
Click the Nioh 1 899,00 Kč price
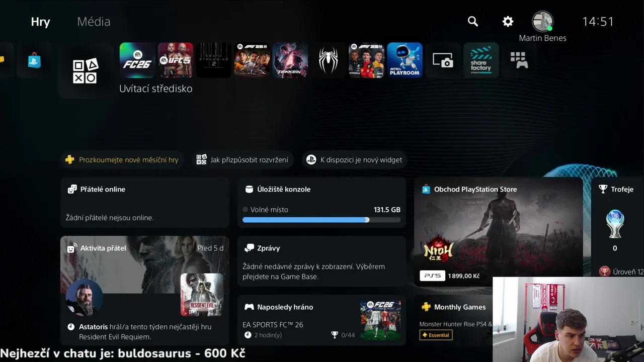(463, 276)
